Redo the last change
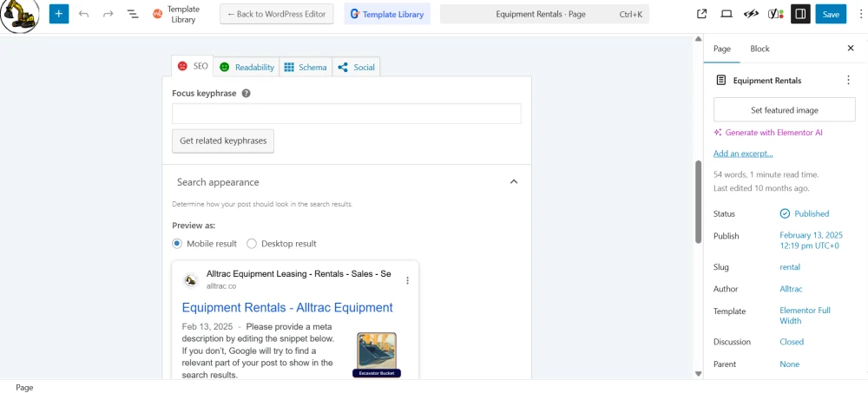 point(108,14)
